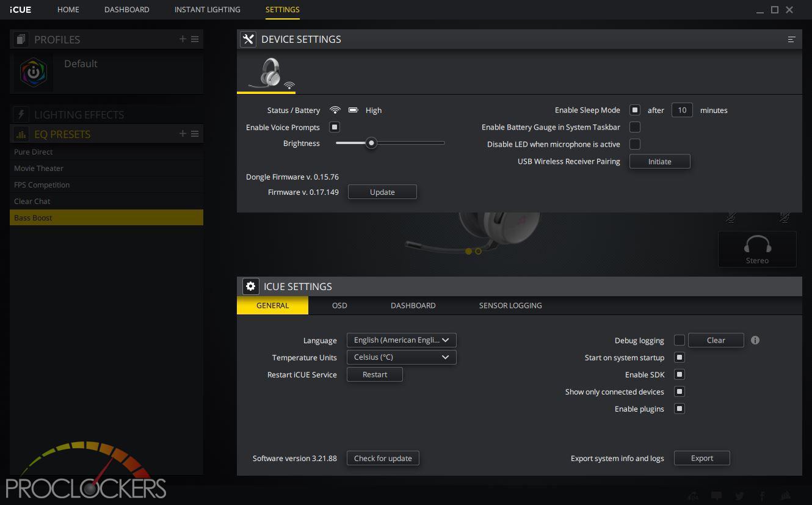Click the Profiles panel stacked-pages icon
Viewport: 812px width, 505px height.
21,39
